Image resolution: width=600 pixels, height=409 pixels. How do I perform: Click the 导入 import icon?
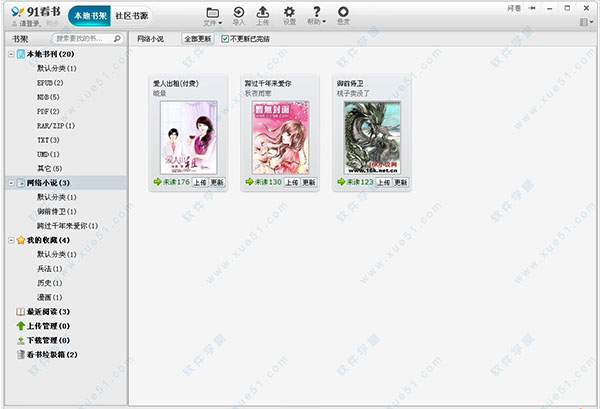point(239,12)
